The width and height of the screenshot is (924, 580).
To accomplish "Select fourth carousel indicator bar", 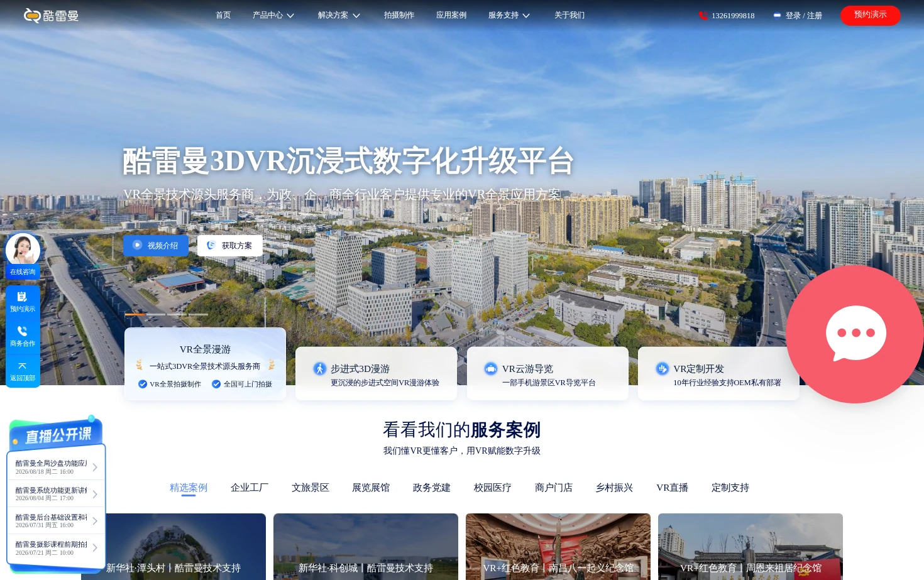I will point(198,314).
